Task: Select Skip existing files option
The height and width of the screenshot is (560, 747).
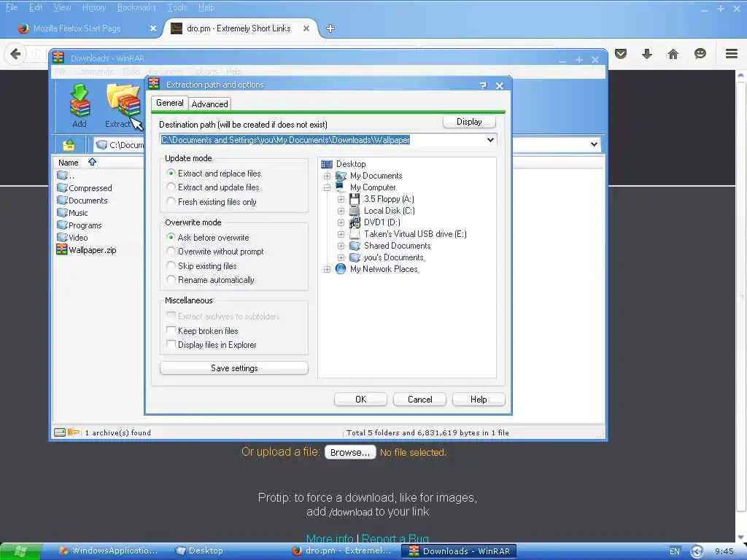Action: pyautogui.click(x=171, y=265)
